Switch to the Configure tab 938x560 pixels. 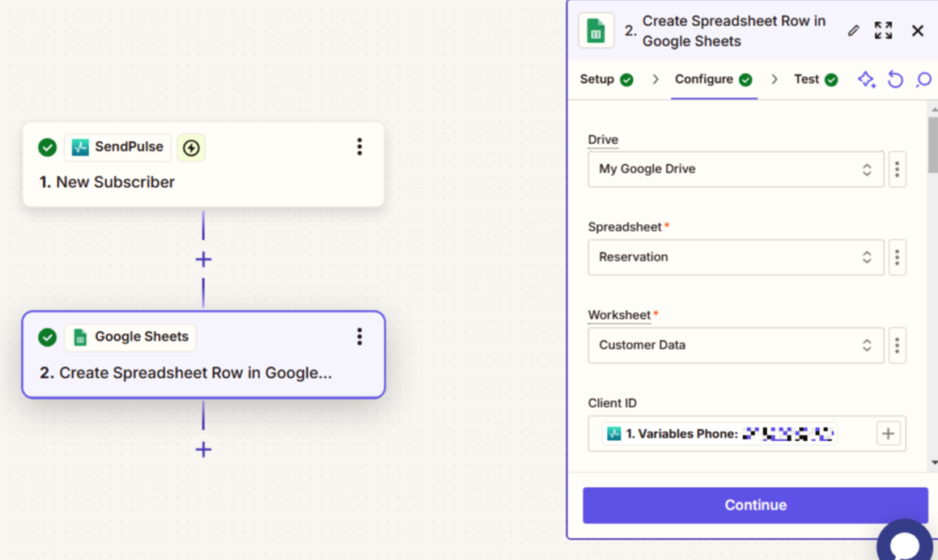tap(714, 79)
